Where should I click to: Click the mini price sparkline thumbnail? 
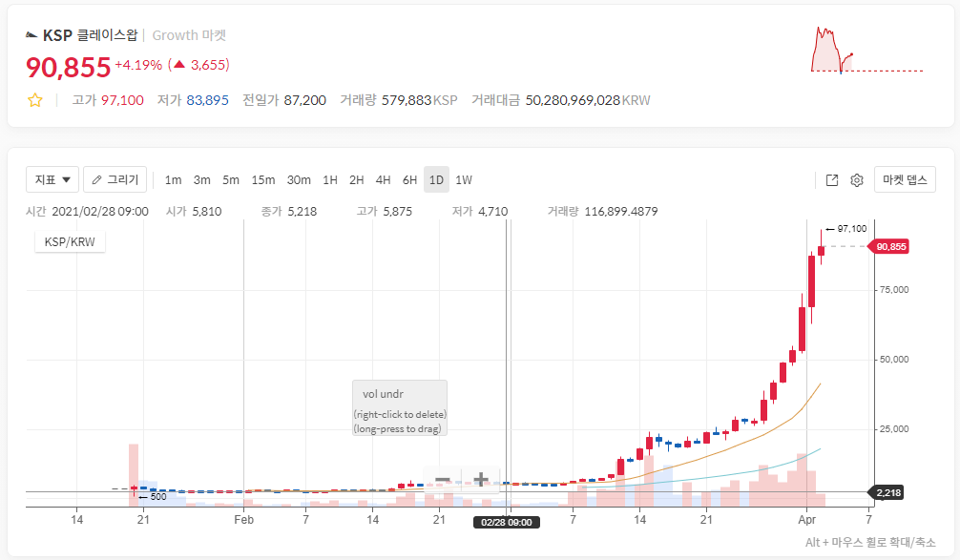click(866, 51)
